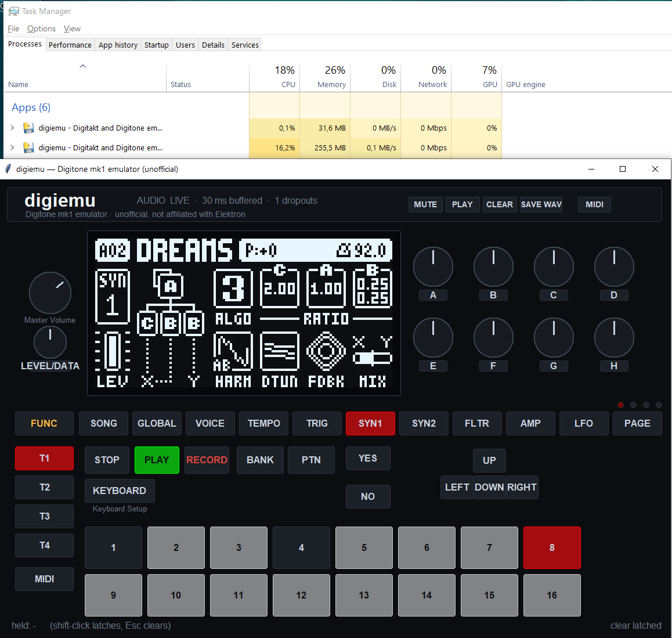Open the Services tab

coord(245,45)
